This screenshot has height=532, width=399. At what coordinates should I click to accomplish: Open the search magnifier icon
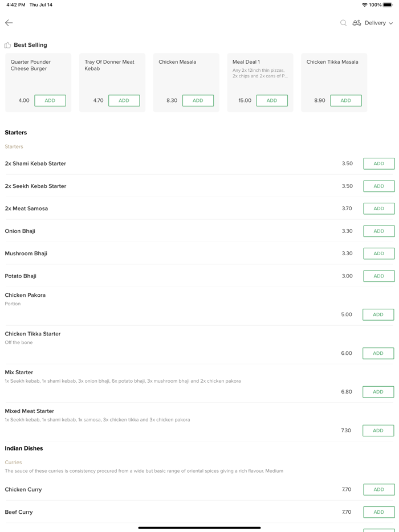tap(343, 23)
